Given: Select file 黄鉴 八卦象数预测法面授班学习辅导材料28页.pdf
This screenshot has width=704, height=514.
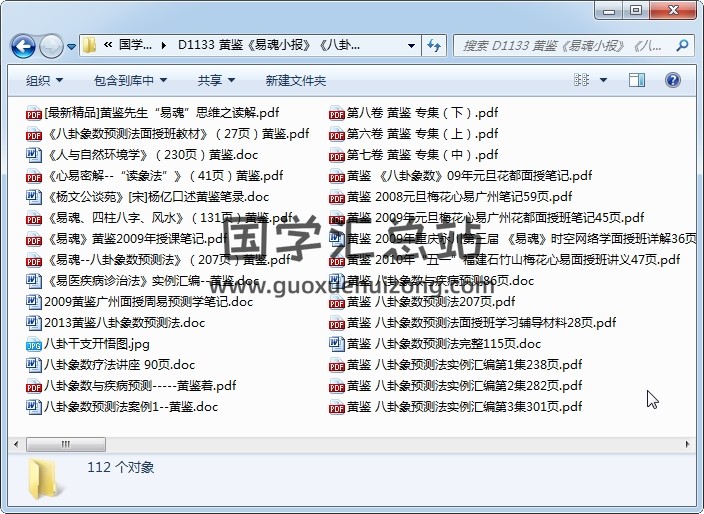Looking at the screenshot, I should pyautogui.click(x=481, y=322).
